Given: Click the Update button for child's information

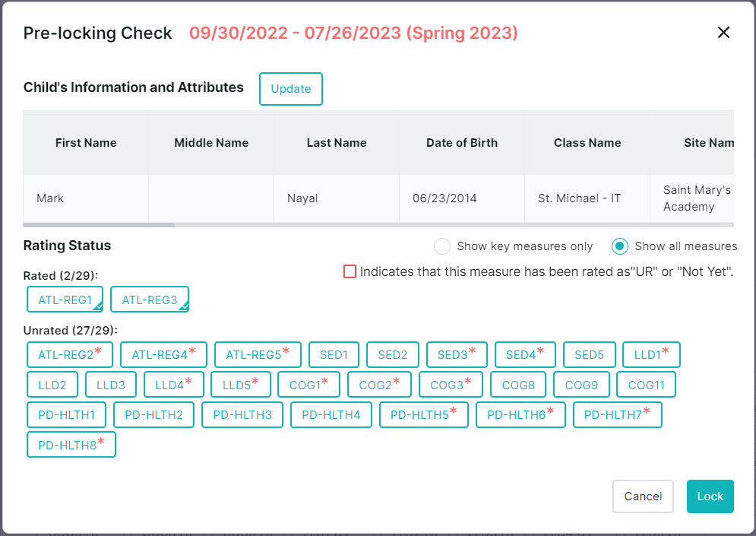Looking at the screenshot, I should tap(291, 89).
